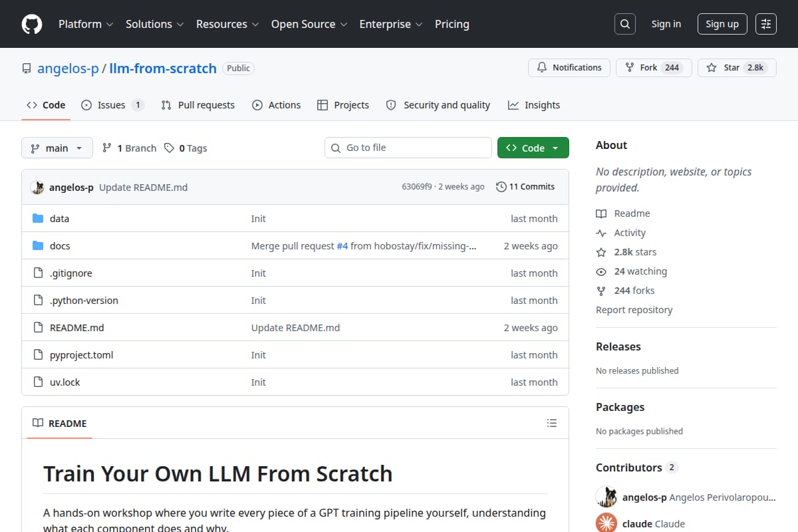The width and height of the screenshot is (798, 532).
Task: Expand the Open Source menu
Action: click(309, 24)
